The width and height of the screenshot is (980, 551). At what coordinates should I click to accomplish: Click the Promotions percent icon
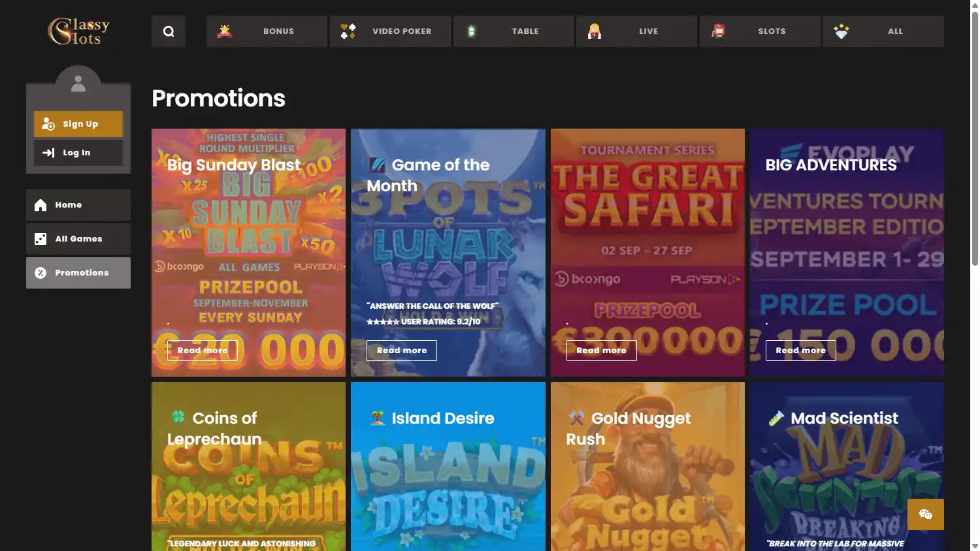[41, 273]
